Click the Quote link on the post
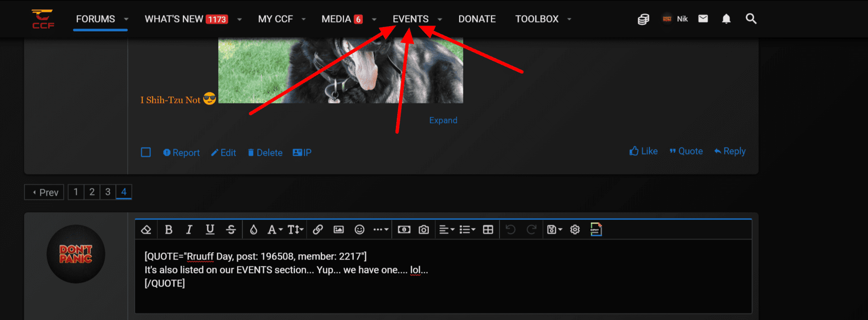 pyautogui.click(x=686, y=151)
